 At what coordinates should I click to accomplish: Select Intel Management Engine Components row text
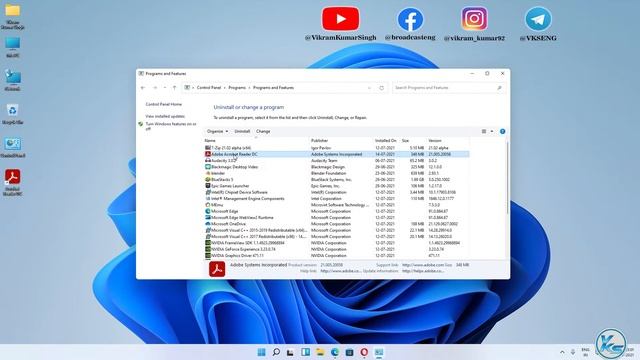click(x=248, y=199)
